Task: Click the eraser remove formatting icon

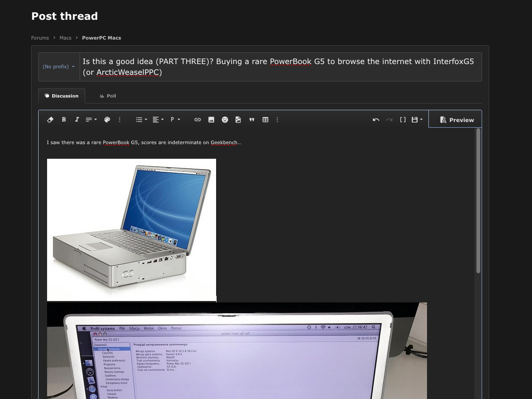Action: [50, 120]
